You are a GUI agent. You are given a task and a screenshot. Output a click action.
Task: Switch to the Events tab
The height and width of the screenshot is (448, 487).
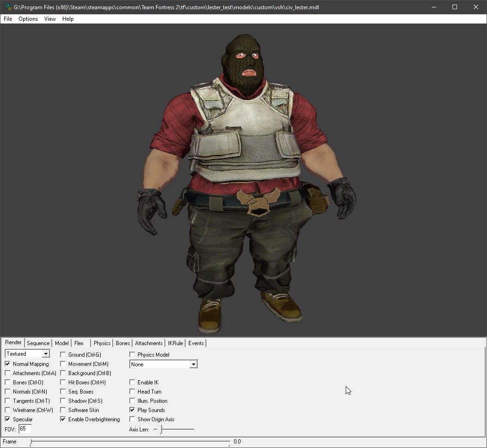pos(196,343)
